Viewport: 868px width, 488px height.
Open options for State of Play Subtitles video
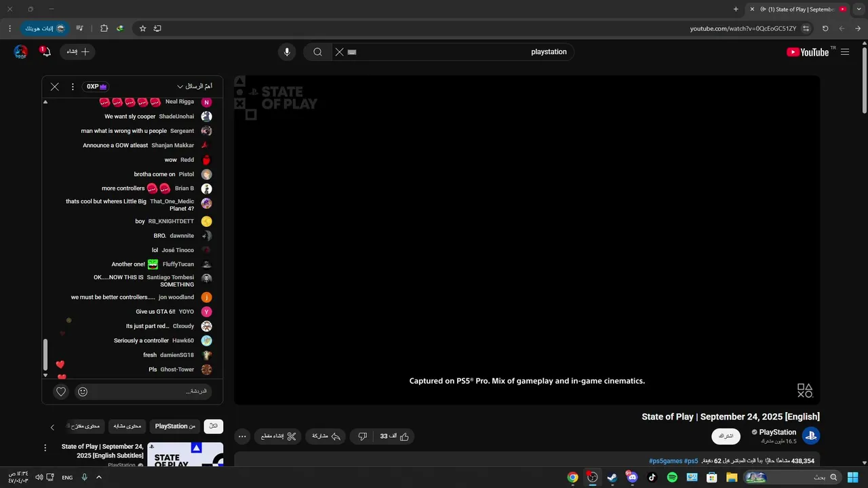coord(45,448)
